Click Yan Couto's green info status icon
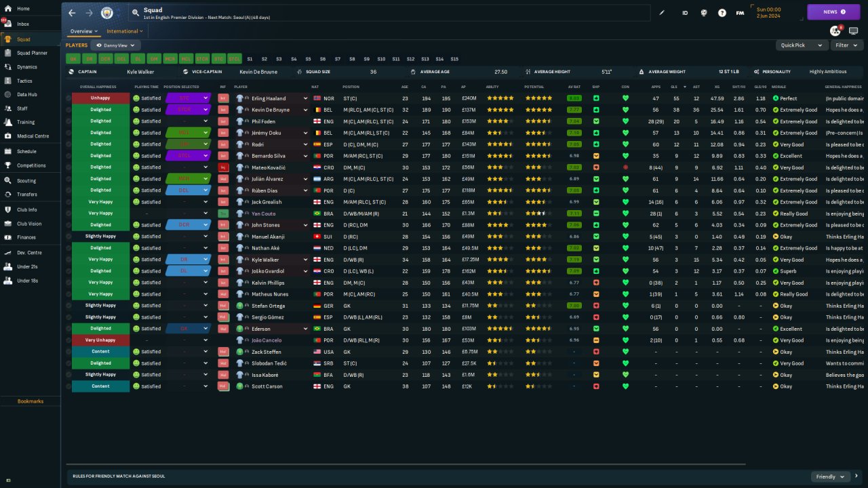Image resolution: width=868 pixels, height=488 pixels. 223,213
